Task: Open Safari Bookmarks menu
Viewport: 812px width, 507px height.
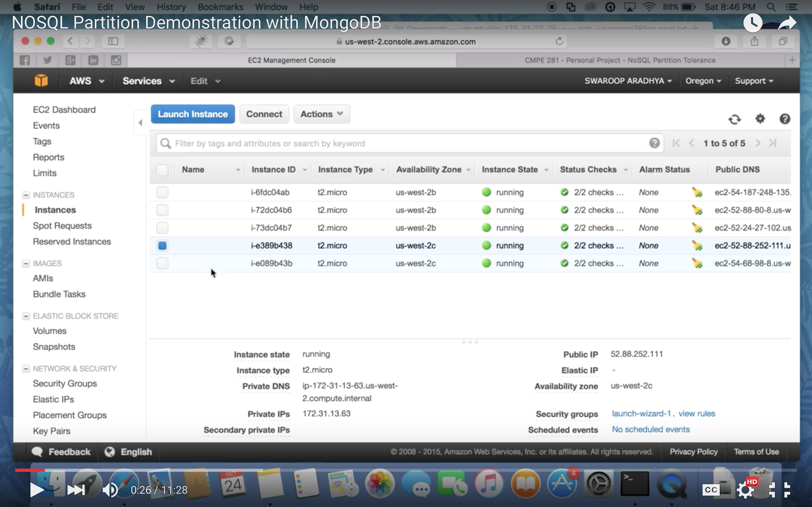Action: point(220,7)
